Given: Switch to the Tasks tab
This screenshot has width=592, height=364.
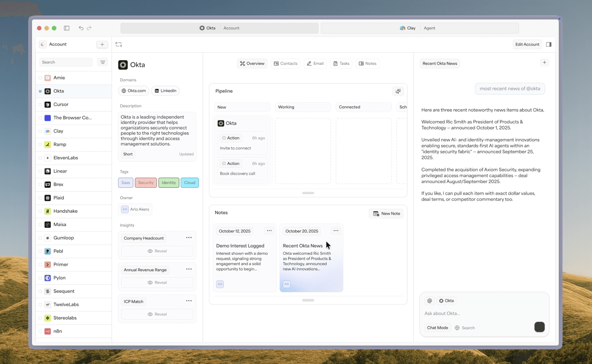Looking at the screenshot, I should (x=341, y=64).
